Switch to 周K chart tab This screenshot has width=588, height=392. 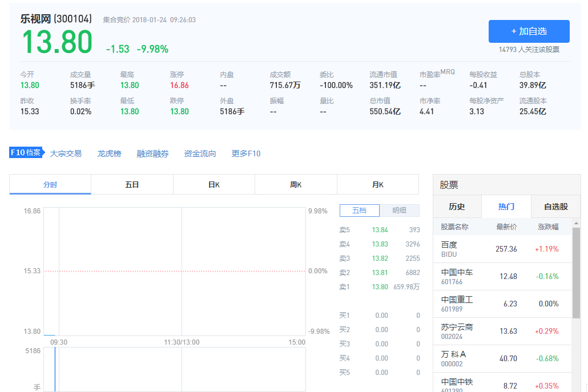296,184
